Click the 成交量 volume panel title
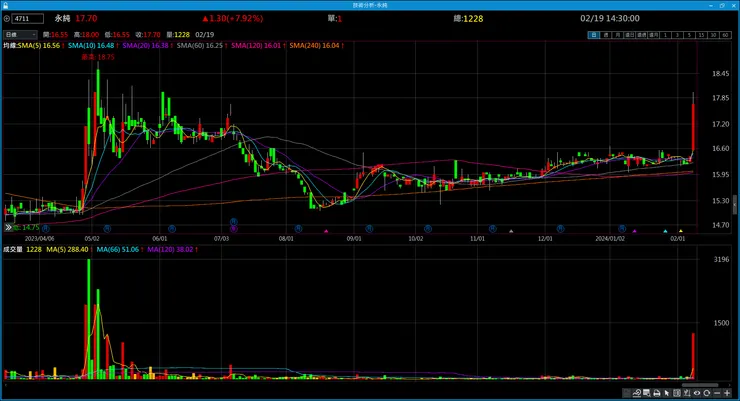The width and height of the screenshot is (740, 401). tap(13, 249)
